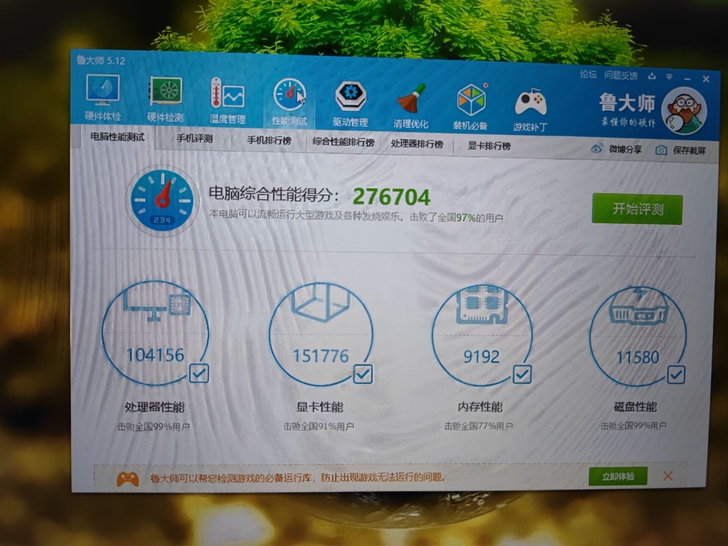Switch to the 手机评测 tab
Image resolution: width=728 pixels, height=546 pixels.
tap(195, 138)
